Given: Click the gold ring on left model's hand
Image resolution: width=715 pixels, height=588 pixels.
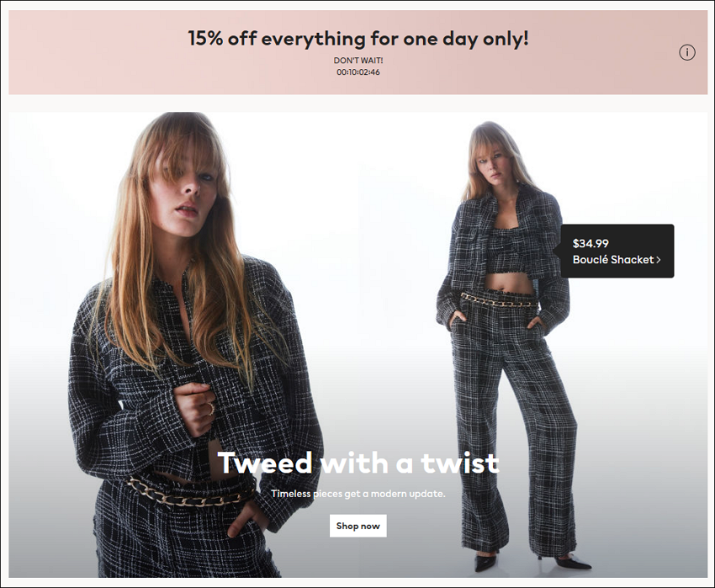Looking at the screenshot, I should click(211, 408).
